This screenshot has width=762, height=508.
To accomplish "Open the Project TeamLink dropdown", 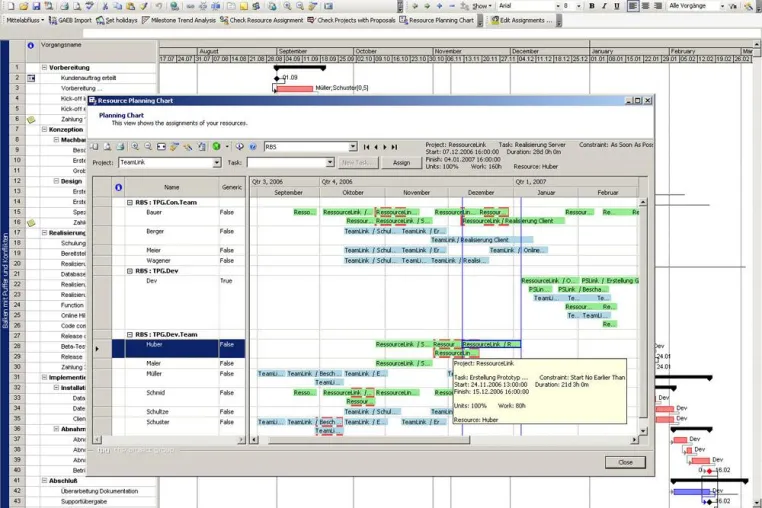I will coord(217,162).
